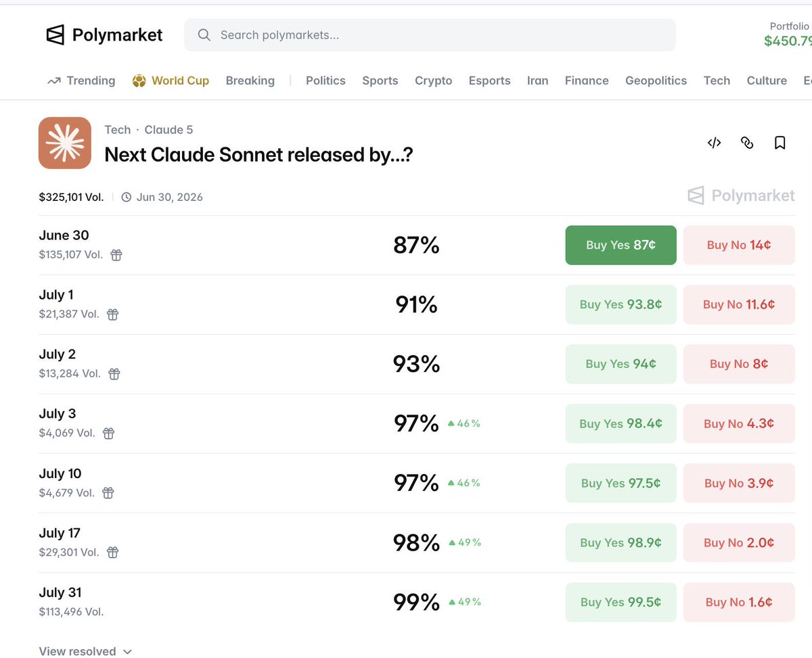Click gift icon on July 3 row
This screenshot has width=812, height=658.
108,433
